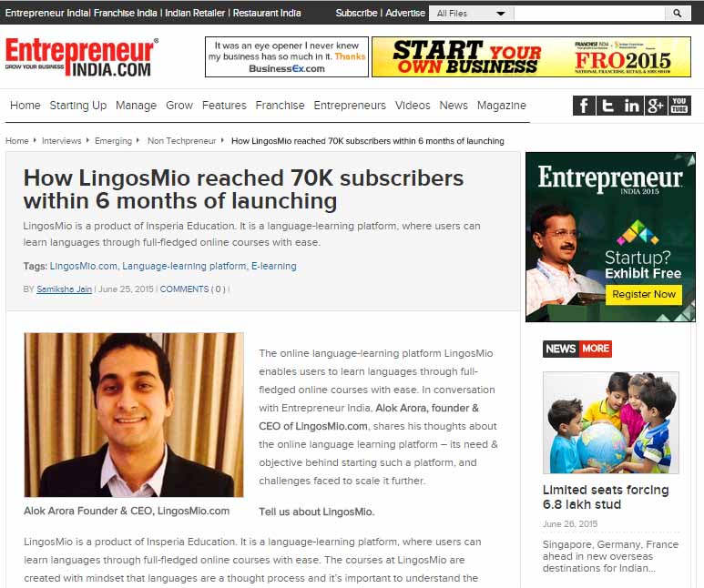Open the Google Plus social icon
Screen dimensions: 704x588
656,106
